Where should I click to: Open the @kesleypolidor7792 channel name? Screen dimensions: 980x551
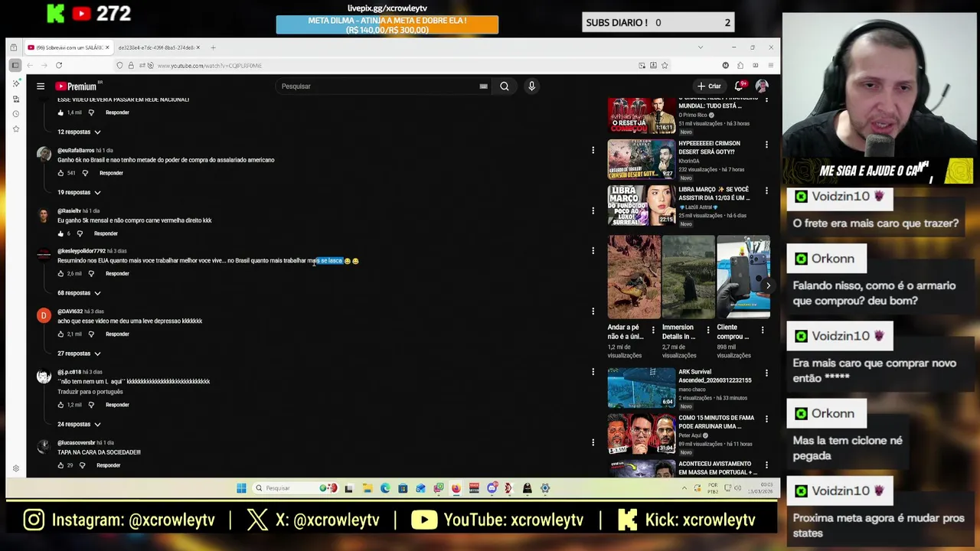81,251
